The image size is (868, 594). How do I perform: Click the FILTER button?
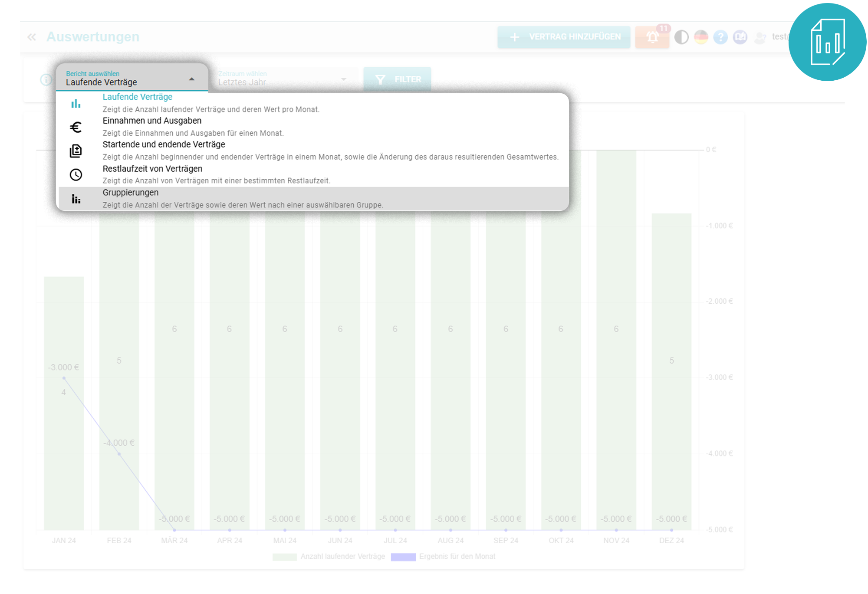pyautogui.click(x=397, y=79)
